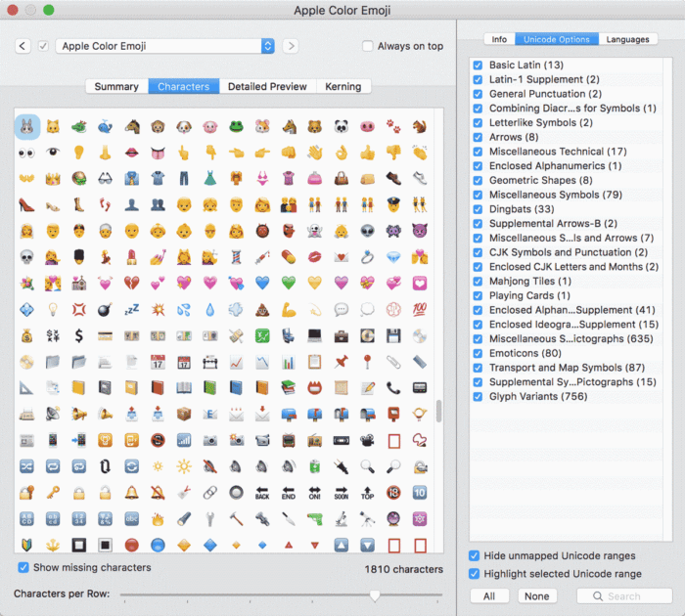Click the Geometric Shapes (8) label
Image resolution: width=685 pixels, height=616 pixels.
pyautogui.click(x=541, y=180)
